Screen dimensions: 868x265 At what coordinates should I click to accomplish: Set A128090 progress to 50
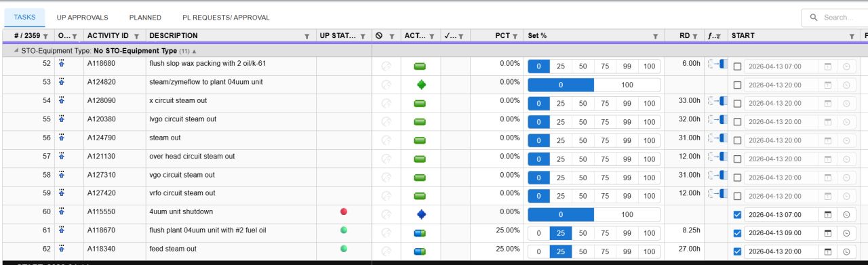[583, 104]
